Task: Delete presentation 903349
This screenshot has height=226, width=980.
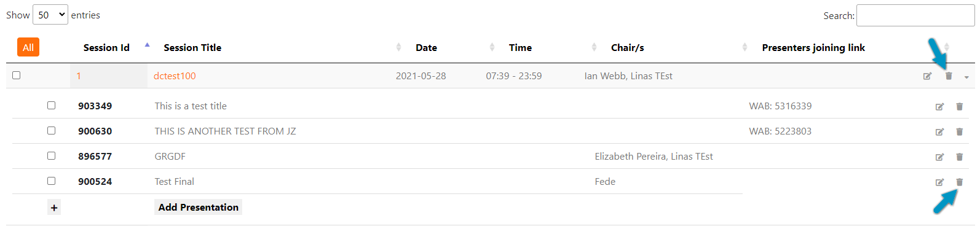Action: [x=959, y=107]
